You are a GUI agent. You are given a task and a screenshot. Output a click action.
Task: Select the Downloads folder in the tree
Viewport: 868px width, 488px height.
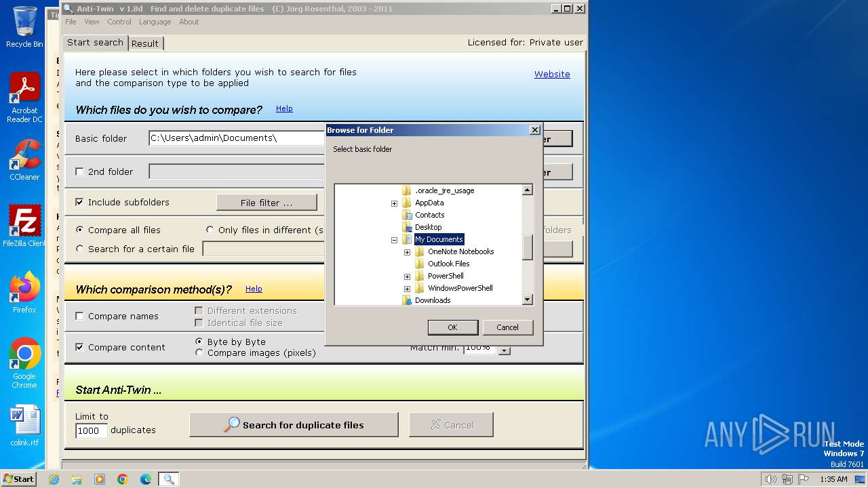click(433, 300)
